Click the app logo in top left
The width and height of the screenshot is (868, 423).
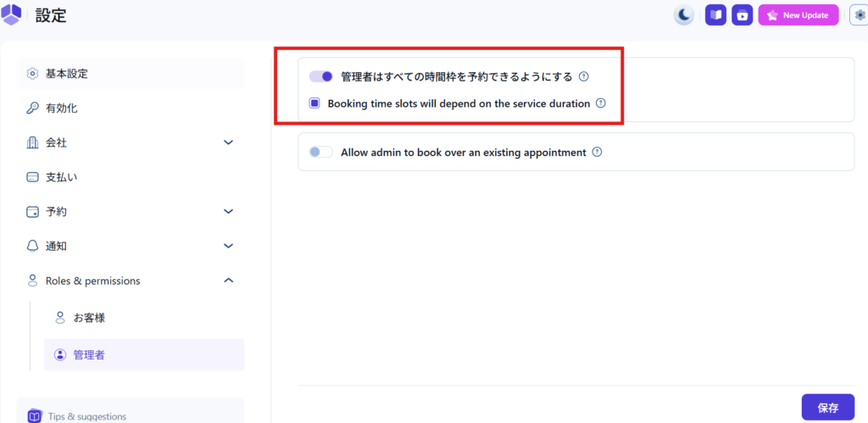[x=12, y=14]
